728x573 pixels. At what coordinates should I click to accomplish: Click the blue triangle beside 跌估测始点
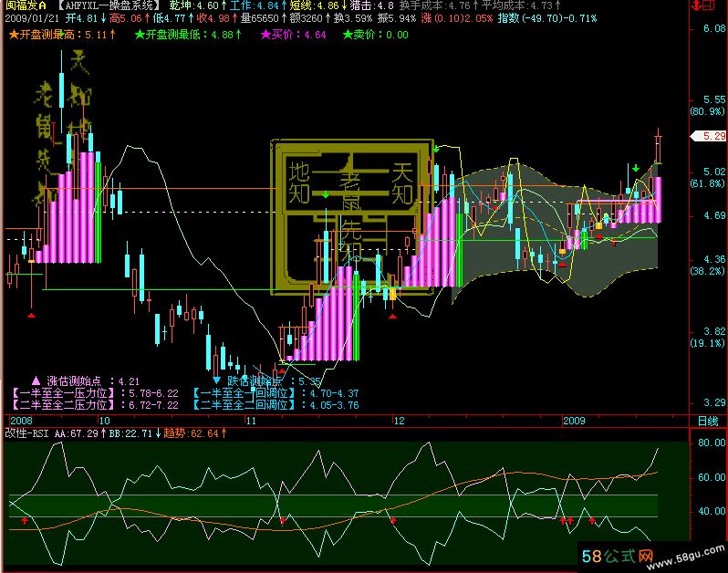coord(216,380)
